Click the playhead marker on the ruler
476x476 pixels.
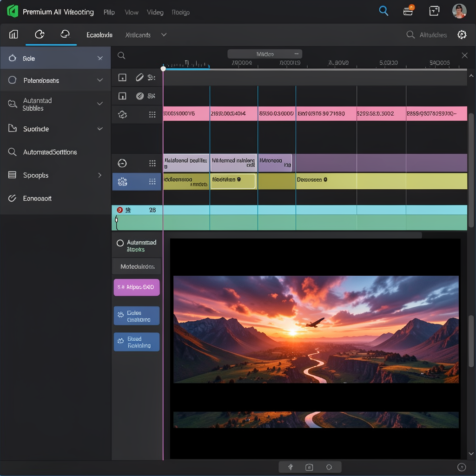[163, 69]
